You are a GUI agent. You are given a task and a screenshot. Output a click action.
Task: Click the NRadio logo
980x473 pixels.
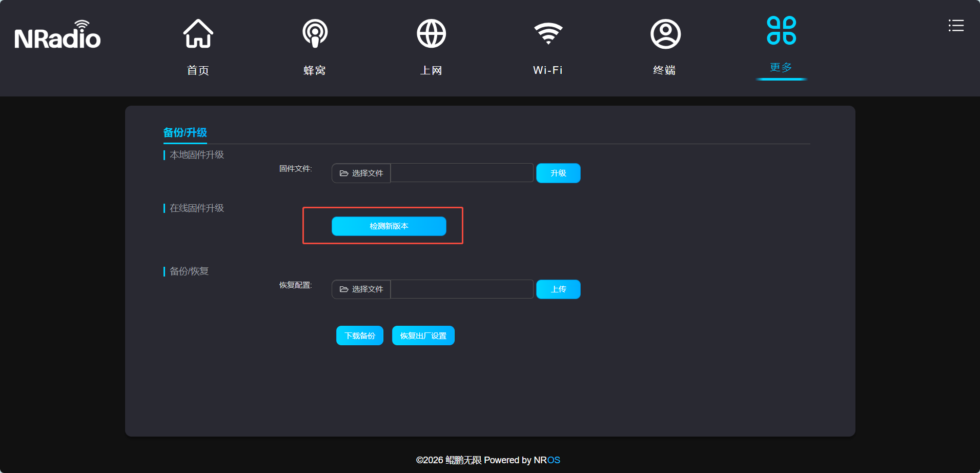pyautogui.click(x=57, y=36)
